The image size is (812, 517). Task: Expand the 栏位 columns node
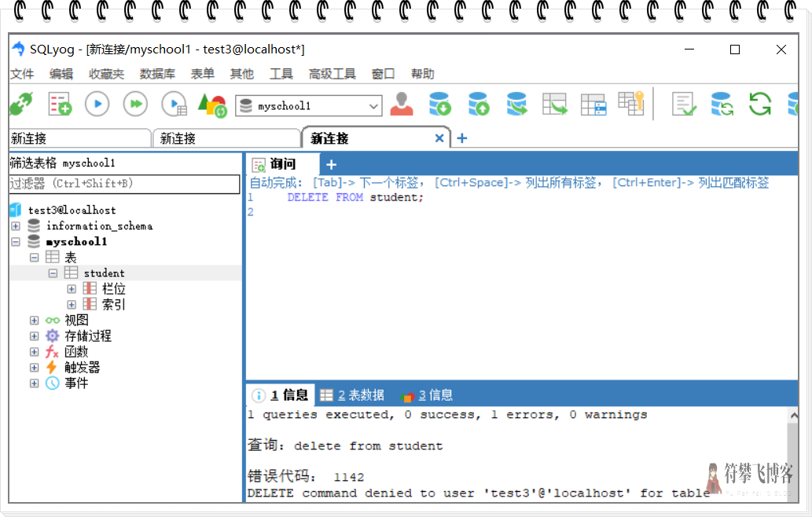click(72, 289)
